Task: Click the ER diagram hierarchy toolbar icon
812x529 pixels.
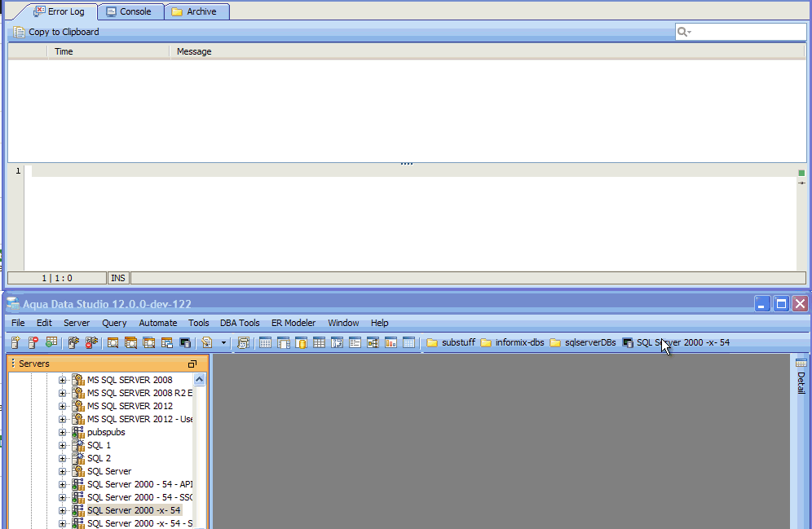Action: click(373, 342)
